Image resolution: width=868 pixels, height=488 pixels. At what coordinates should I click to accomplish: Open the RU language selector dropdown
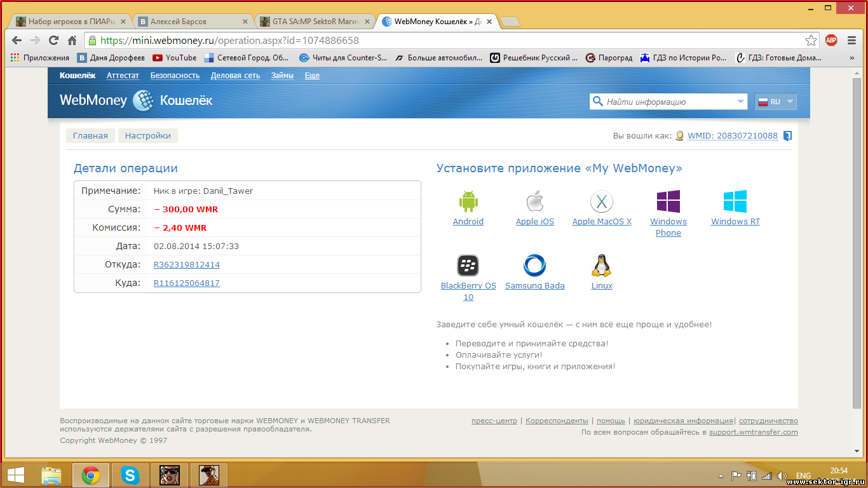tap(775, 101)
